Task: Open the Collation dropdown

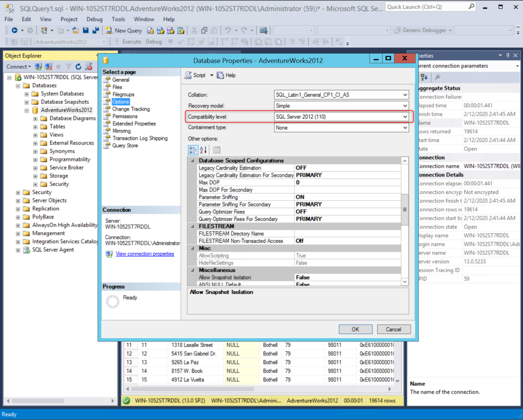Action: click(x=405, y=95)
